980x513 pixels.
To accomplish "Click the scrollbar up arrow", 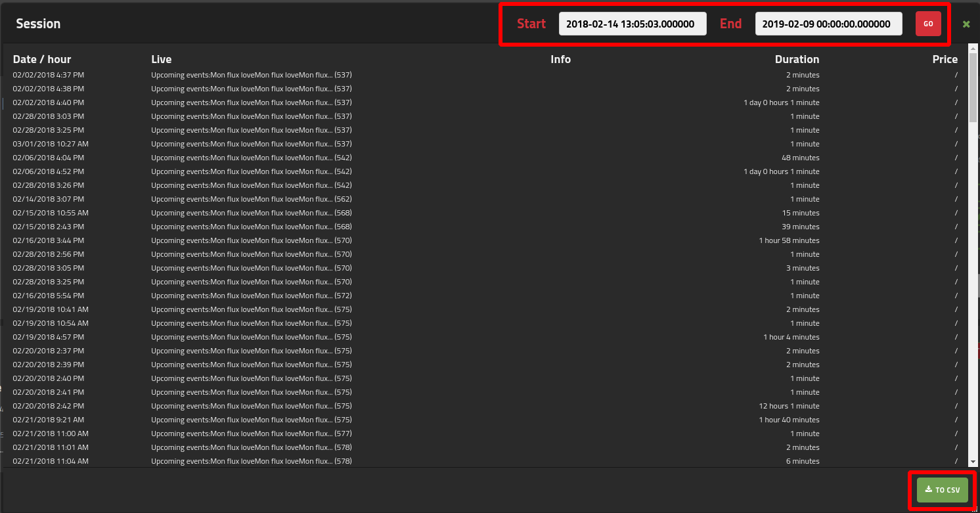I will pos(973,48).
